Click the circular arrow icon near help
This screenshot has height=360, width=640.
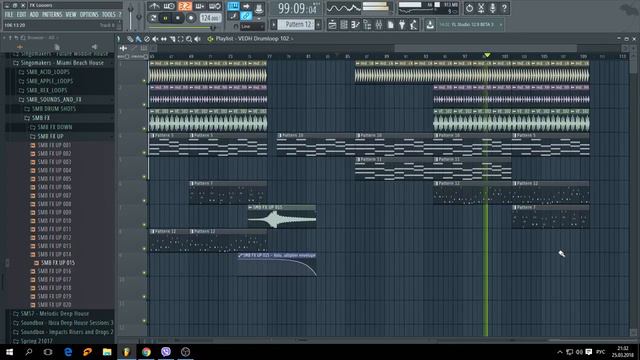point(469,8)
